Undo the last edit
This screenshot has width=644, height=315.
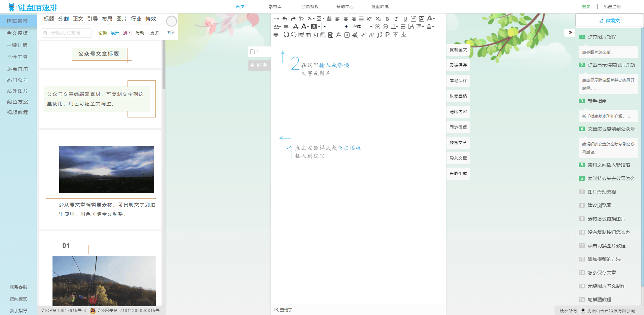[285, 19]
